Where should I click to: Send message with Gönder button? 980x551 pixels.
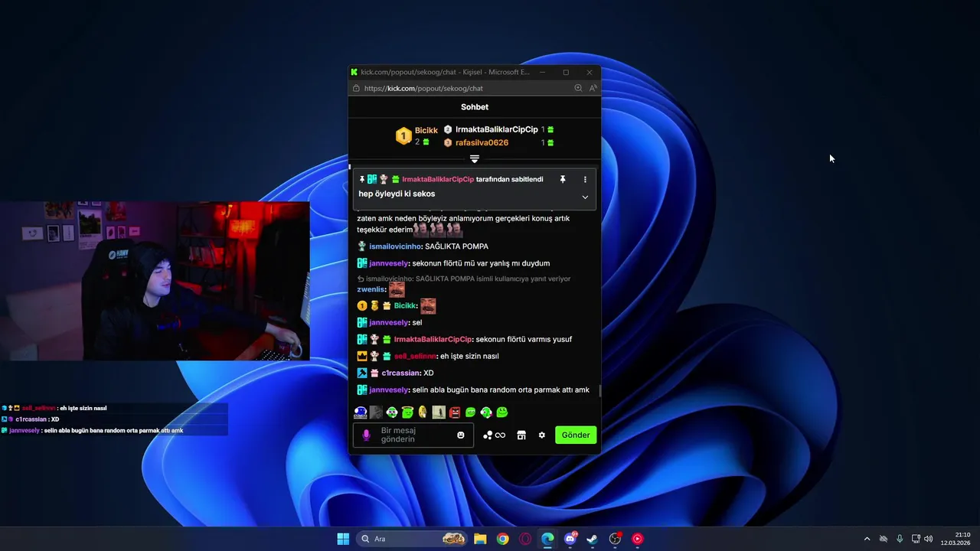click(576, 435)
